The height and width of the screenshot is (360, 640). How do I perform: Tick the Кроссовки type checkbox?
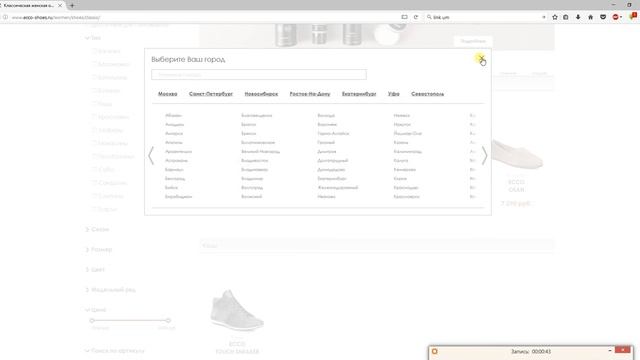point(94,117)
